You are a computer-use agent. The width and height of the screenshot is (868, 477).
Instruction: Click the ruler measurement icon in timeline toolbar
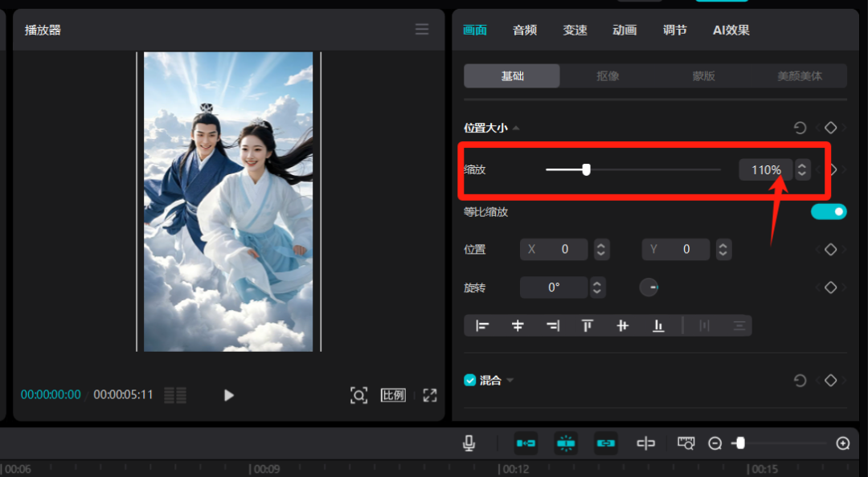[x=686, y=442]
